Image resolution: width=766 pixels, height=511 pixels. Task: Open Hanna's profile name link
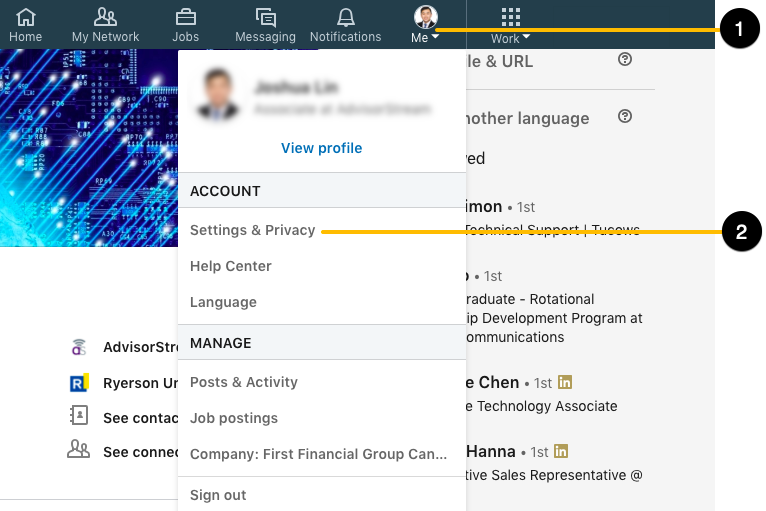click(x=490, y=452)
